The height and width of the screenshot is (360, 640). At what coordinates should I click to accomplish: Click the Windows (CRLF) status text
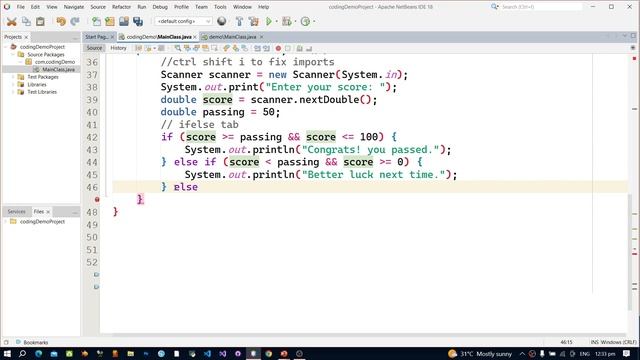click(x=618, y=342)
